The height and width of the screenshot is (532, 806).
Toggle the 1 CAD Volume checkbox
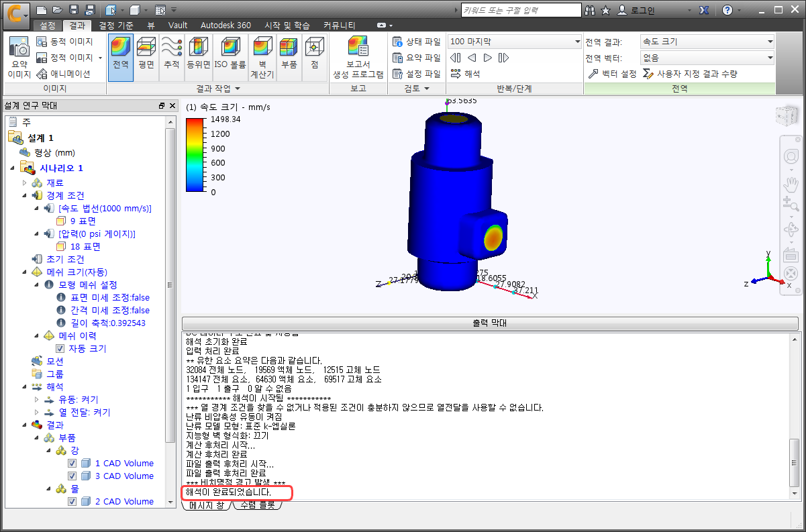[x=72, y=464]
